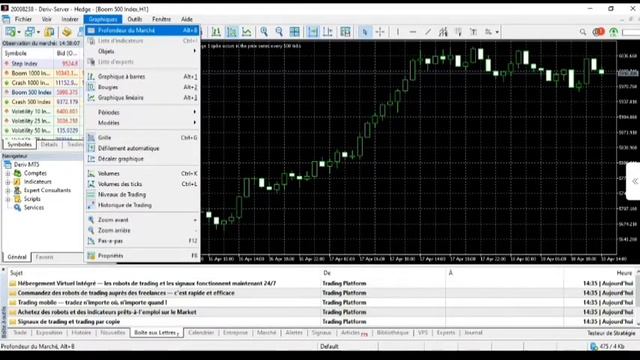The height and width of the screenshot is (360, 640).
Task: Expand the Périodes submenu
Action: pyautogui.click(x=142, y=112)
